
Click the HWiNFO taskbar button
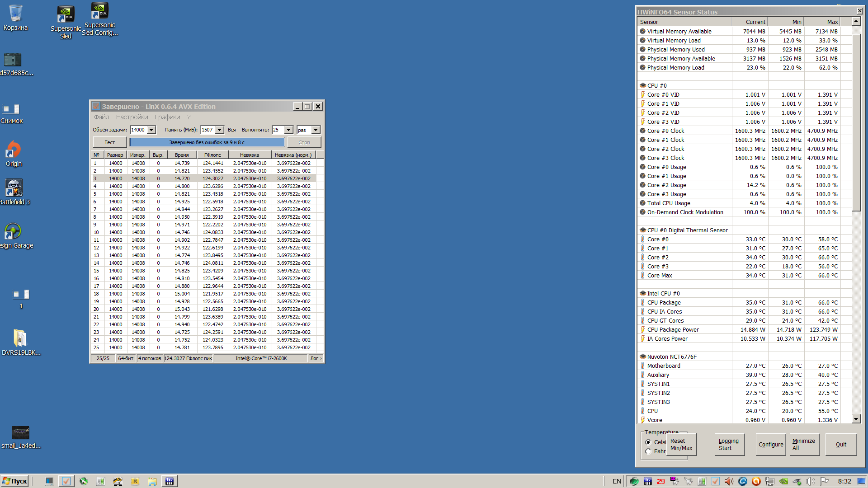tap(170, 481)
